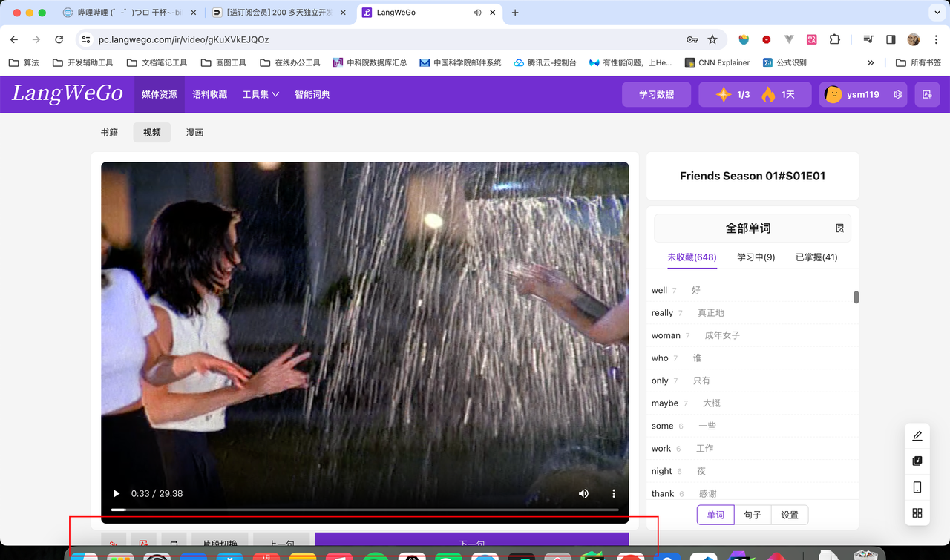Expand the 工具集 dropdown menu
This screenshot has height=560, width=950.
[261, 94]
